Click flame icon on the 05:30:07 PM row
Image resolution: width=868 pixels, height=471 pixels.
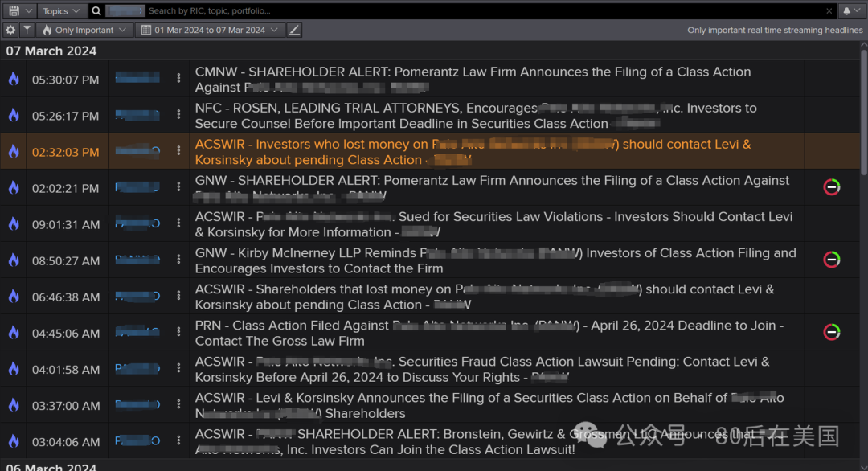click(x=14, y=79)
